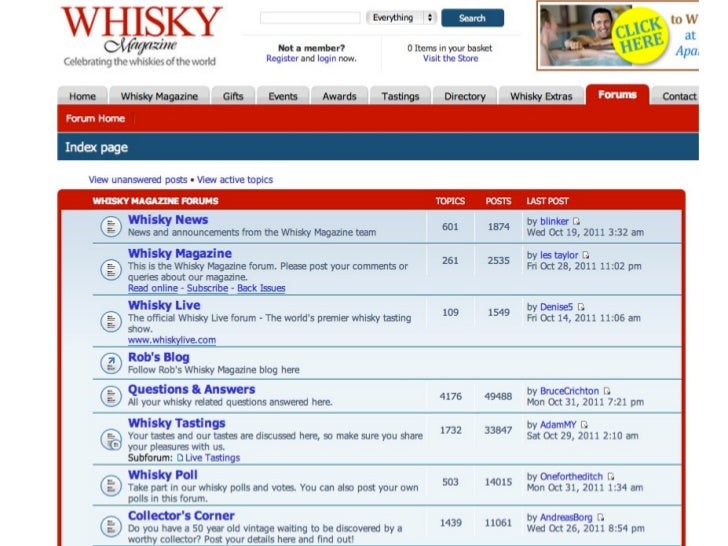Click username BruceCrichton
The image size is (728, 546).
(570, 391)
